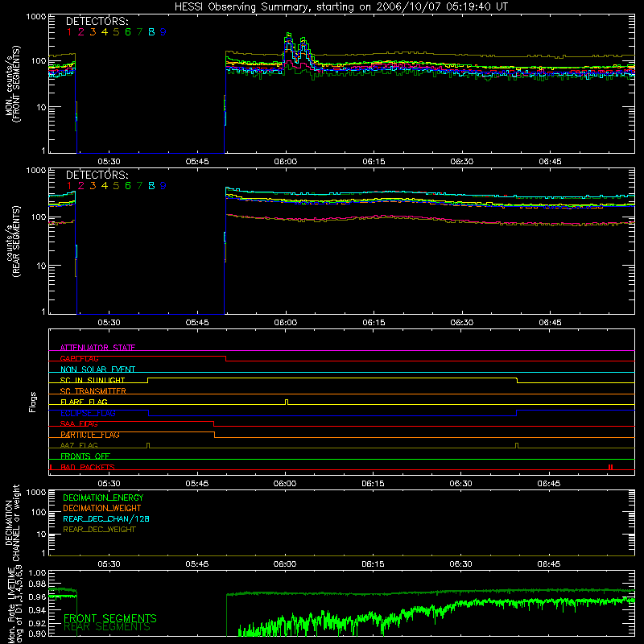The width and height of the screenshot is (644, 644).
Task: Click blue detector 9 in front segments legend
Action: click(x=163, y=32)
